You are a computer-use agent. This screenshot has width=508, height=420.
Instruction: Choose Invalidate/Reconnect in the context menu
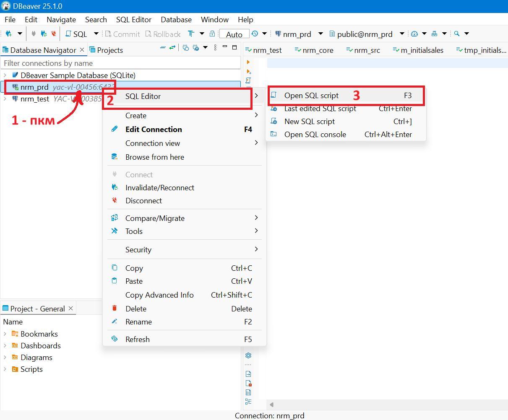click(x=159, y=188)
